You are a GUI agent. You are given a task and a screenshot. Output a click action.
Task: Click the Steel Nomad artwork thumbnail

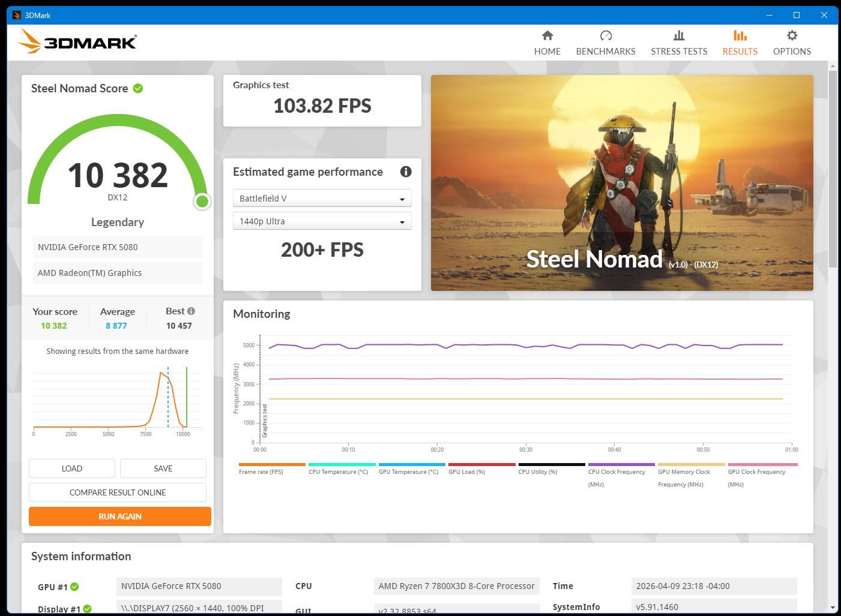pos(622,183)
